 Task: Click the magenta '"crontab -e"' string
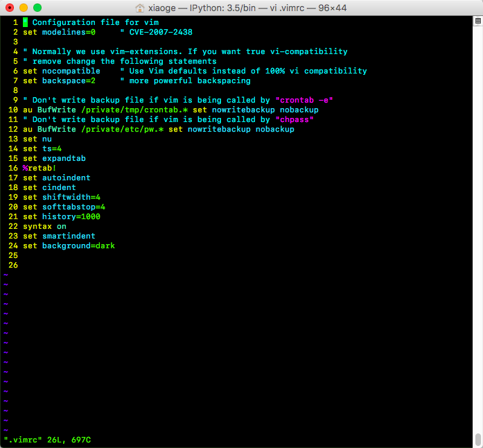click(304, 100)
